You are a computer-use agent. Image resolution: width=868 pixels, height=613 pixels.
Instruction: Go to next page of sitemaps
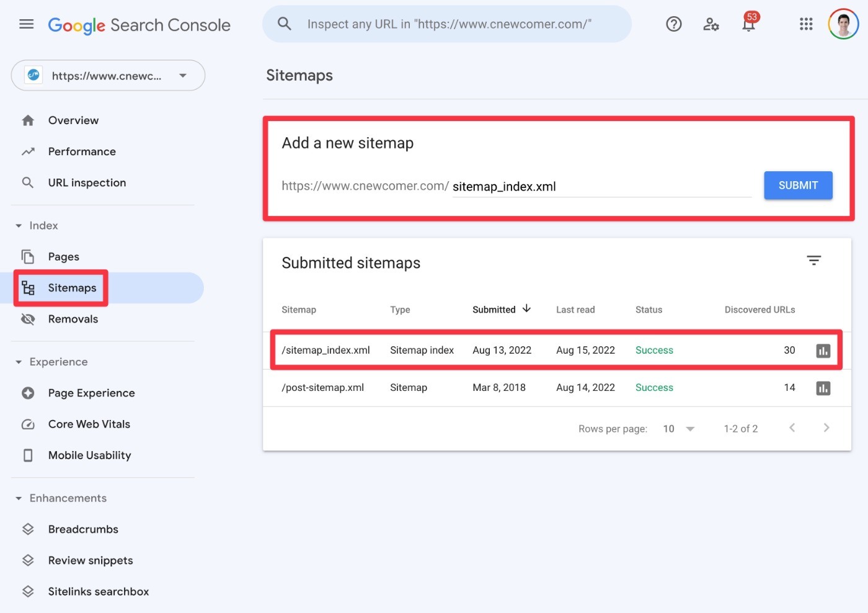click(826, 427)
